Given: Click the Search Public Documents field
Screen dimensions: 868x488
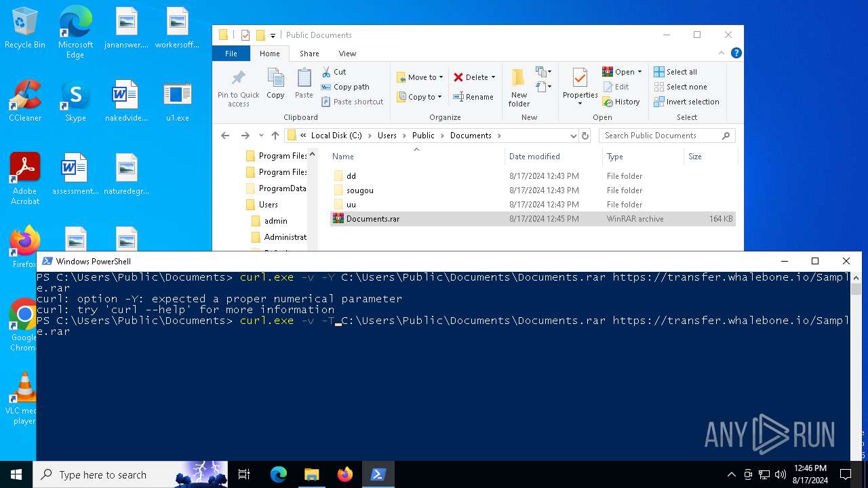Looking at the screenshot, I should [667, 136].
